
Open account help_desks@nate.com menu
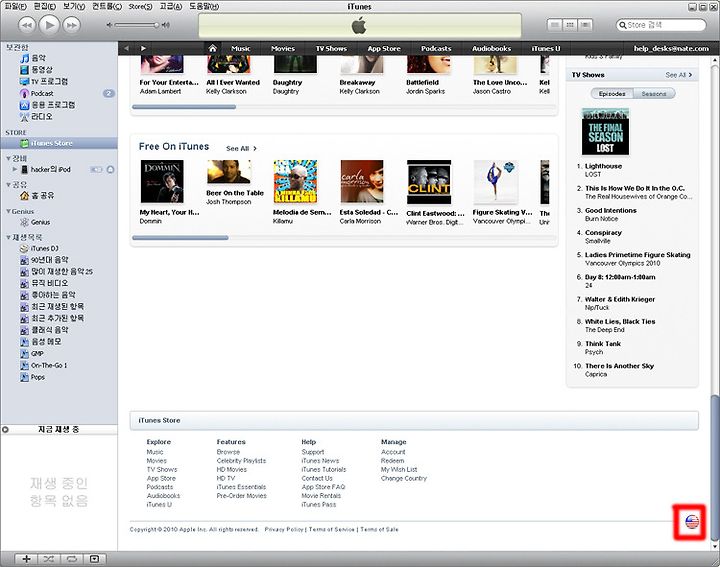click(671, 48)
